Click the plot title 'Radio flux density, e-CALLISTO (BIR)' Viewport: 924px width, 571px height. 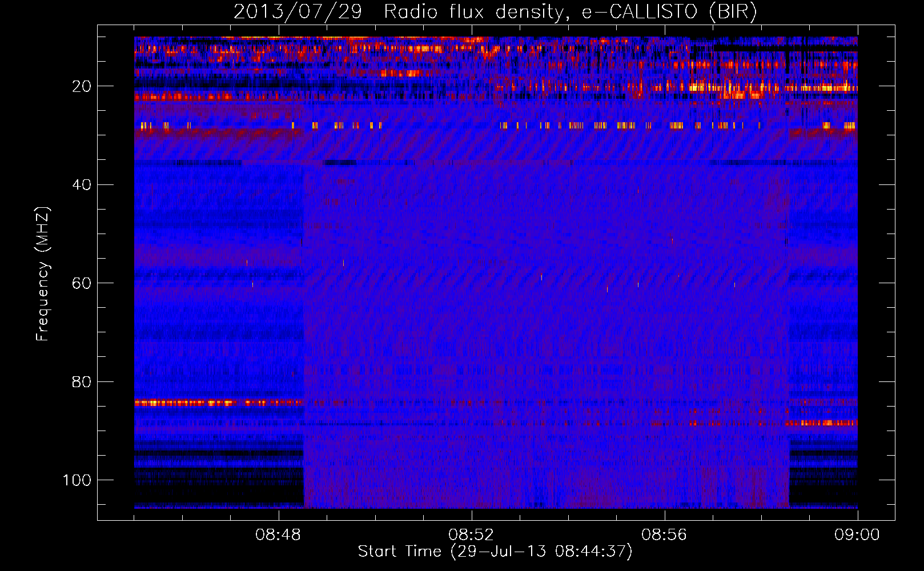(571, 12)
